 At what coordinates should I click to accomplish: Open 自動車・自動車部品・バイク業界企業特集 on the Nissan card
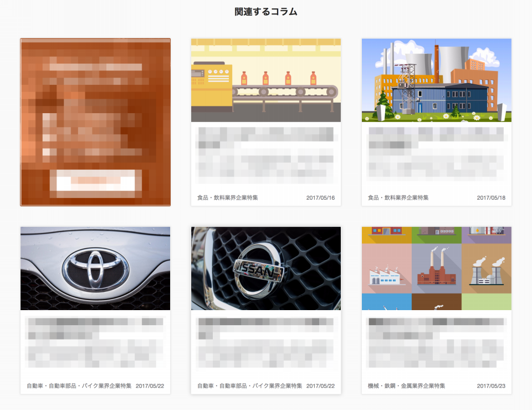pyautogui.click(x=250, y=386)
